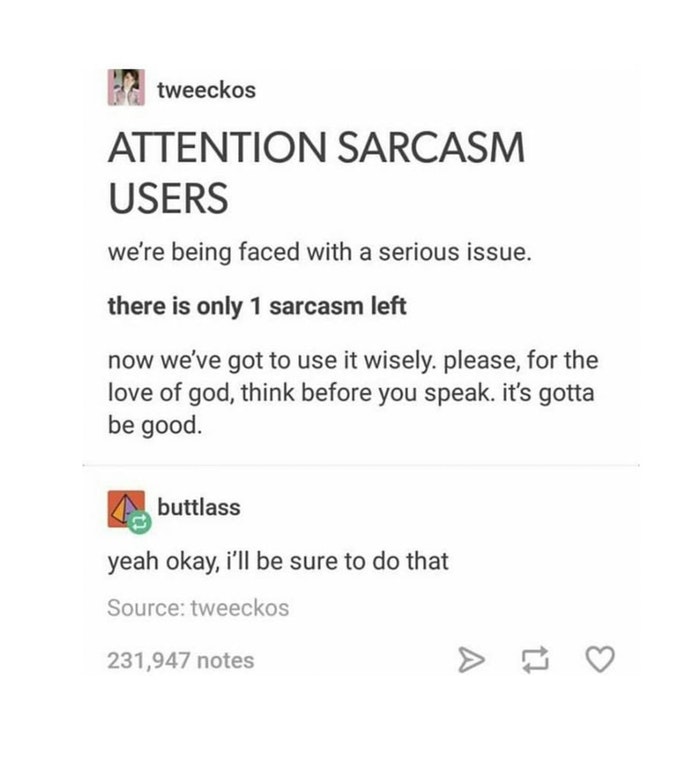
Task: Click the "now we've got to use it wisely" line
Action: click(353, 360)
